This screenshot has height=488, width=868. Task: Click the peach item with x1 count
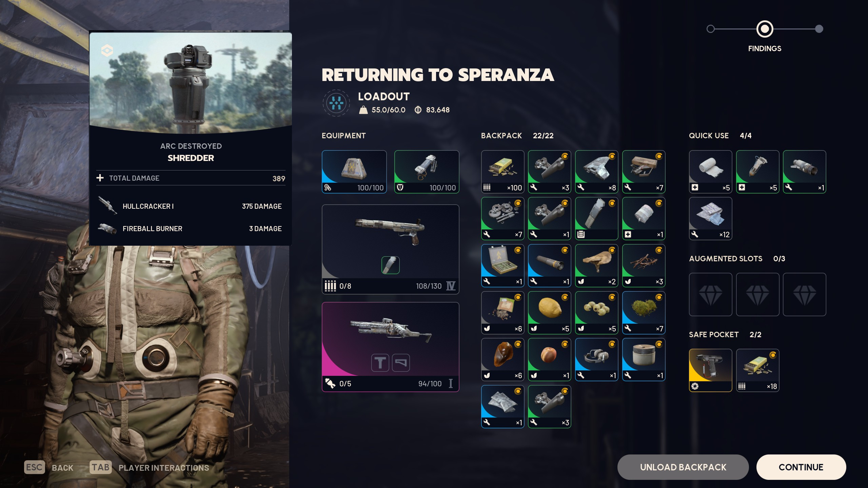(549, 360)
